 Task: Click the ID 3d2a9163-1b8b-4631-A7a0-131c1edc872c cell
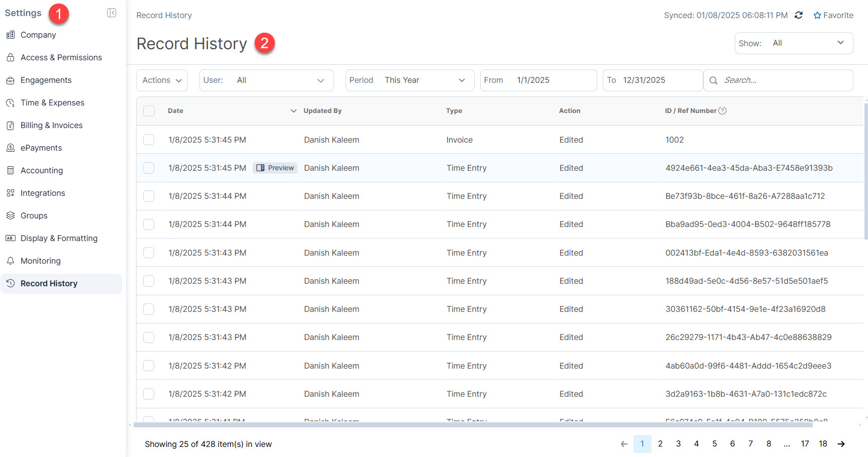click(746, 394)
